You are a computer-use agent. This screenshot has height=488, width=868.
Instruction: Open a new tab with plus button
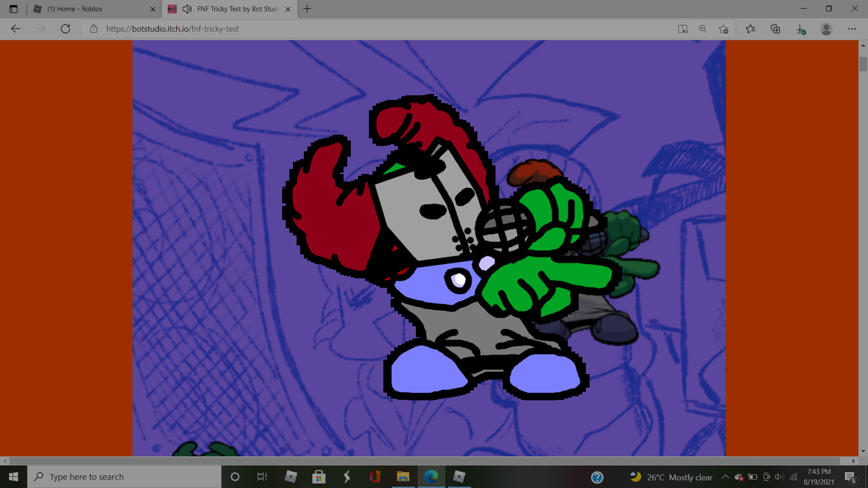307,9
